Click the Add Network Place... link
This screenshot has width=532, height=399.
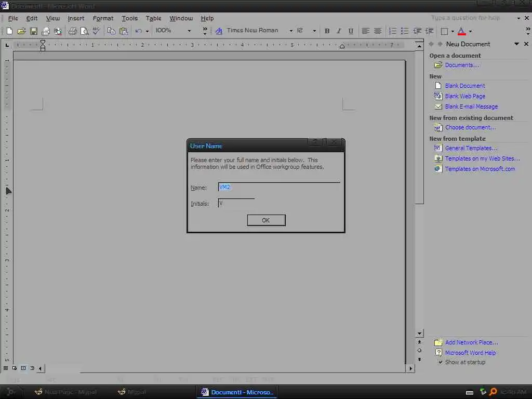pyautogui.click(x=471, y=342)
